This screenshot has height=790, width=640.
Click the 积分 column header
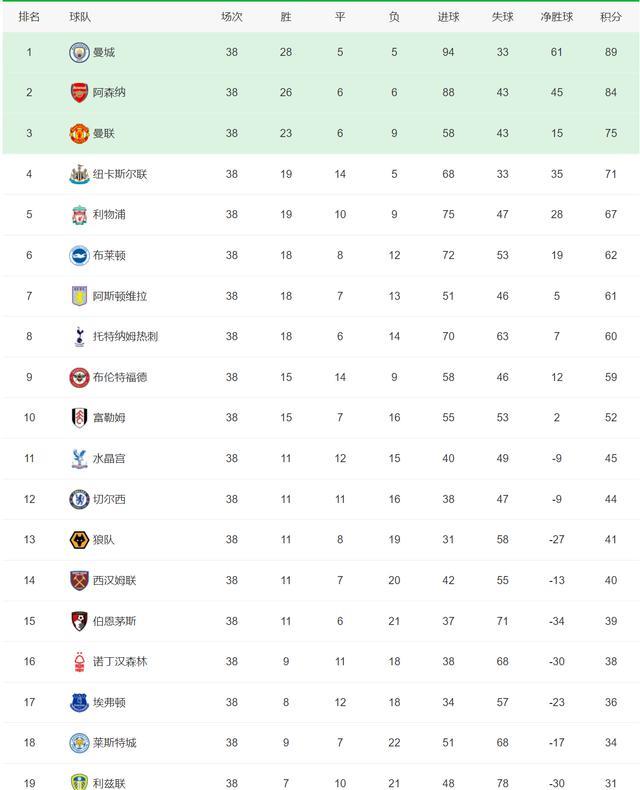click(611, 17)
